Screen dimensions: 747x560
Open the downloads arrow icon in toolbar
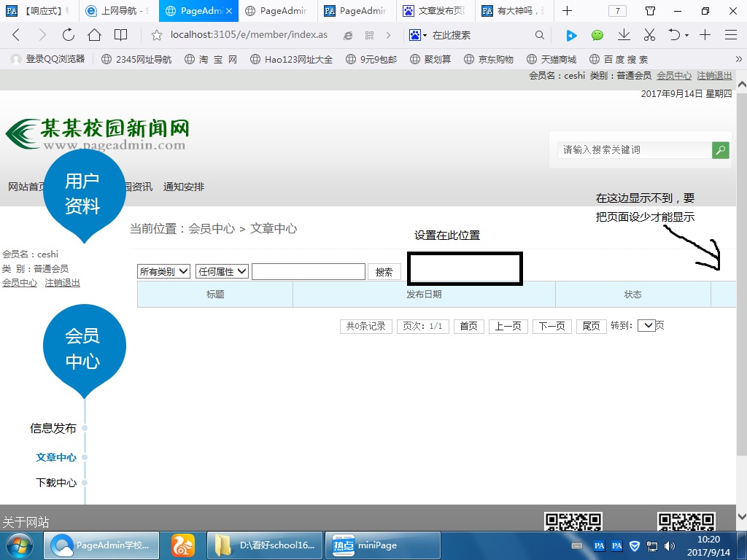(x=624, y=35)
